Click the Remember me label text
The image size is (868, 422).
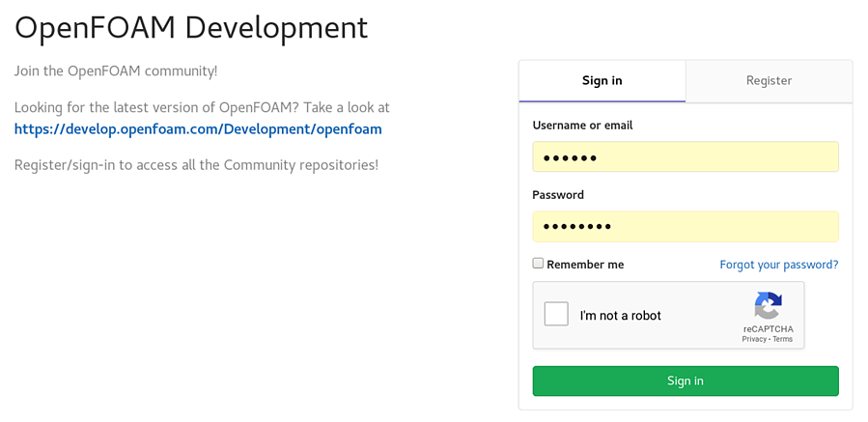click(585, 265)
